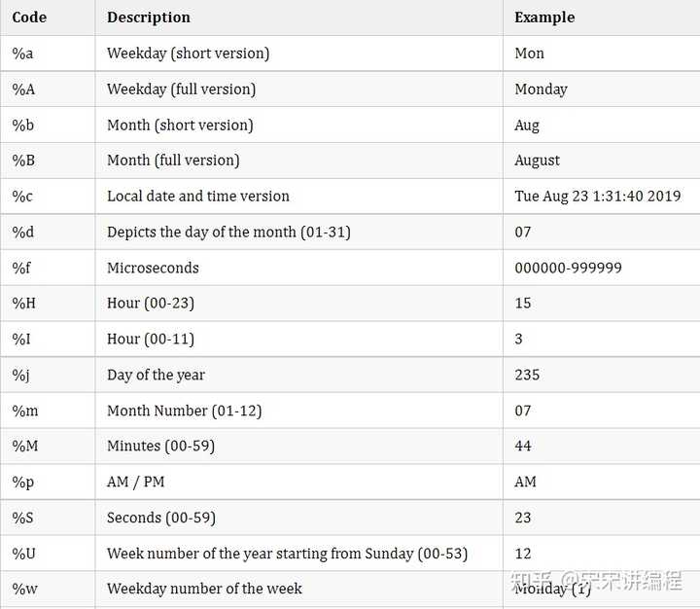Select 'Day of the year' description
The image size is (700, 609).
coord(156,376)
